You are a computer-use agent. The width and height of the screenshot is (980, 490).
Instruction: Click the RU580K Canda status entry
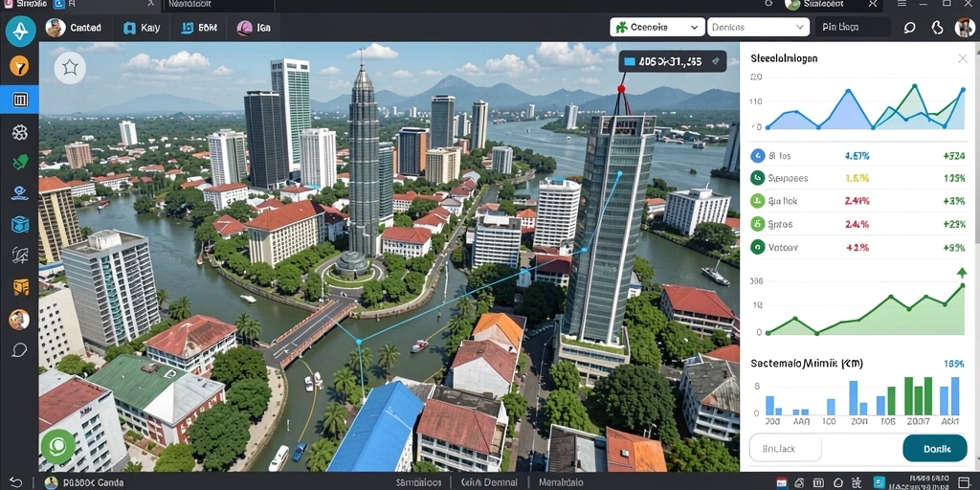pyautogui.click(x=84, y=482)
